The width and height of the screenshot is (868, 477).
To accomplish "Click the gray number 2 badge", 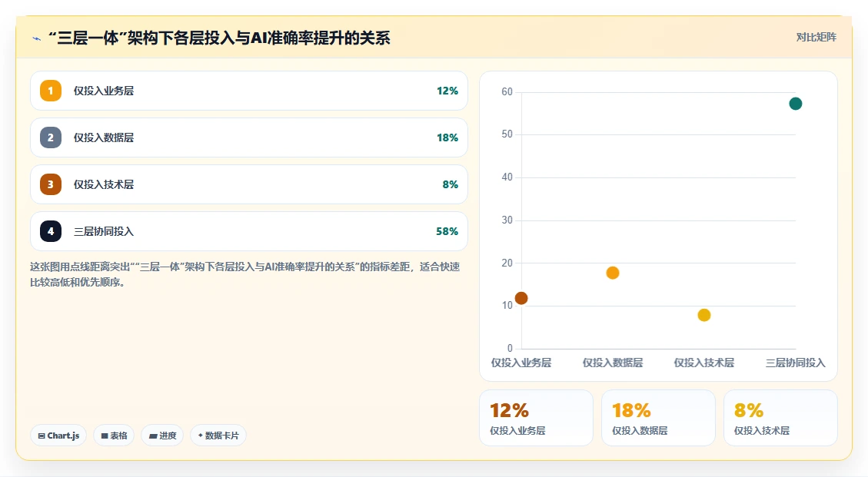I will (x=51, y=137).
